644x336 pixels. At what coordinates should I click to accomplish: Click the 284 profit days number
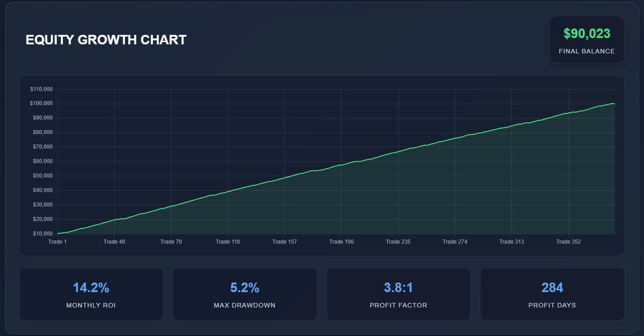pos(552,288)
